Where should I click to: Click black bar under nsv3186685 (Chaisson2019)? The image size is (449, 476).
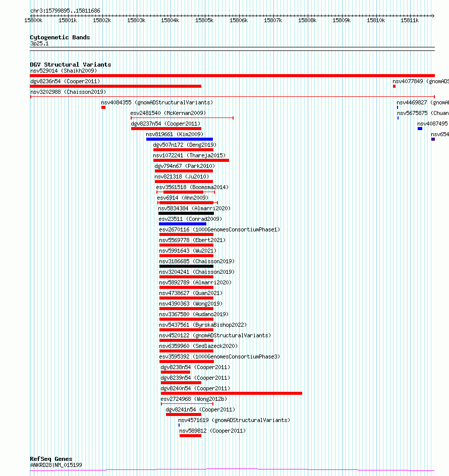[187, 266]
